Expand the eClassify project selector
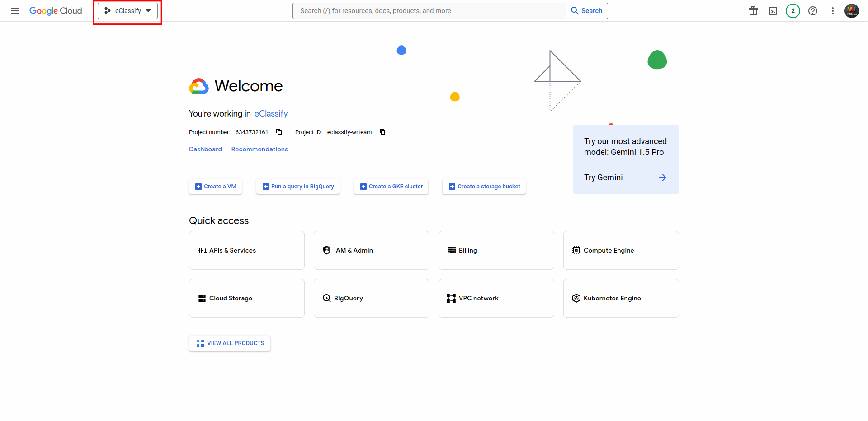 127,11
